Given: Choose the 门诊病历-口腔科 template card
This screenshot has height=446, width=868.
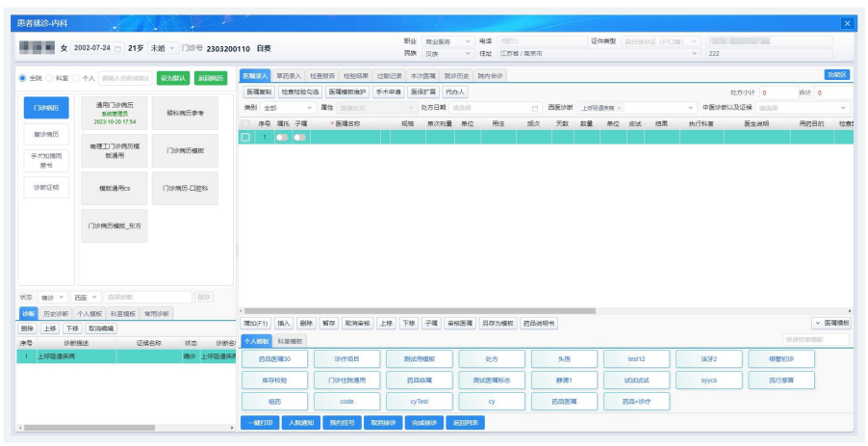Looking at the screenshot, I should [185, 189].
